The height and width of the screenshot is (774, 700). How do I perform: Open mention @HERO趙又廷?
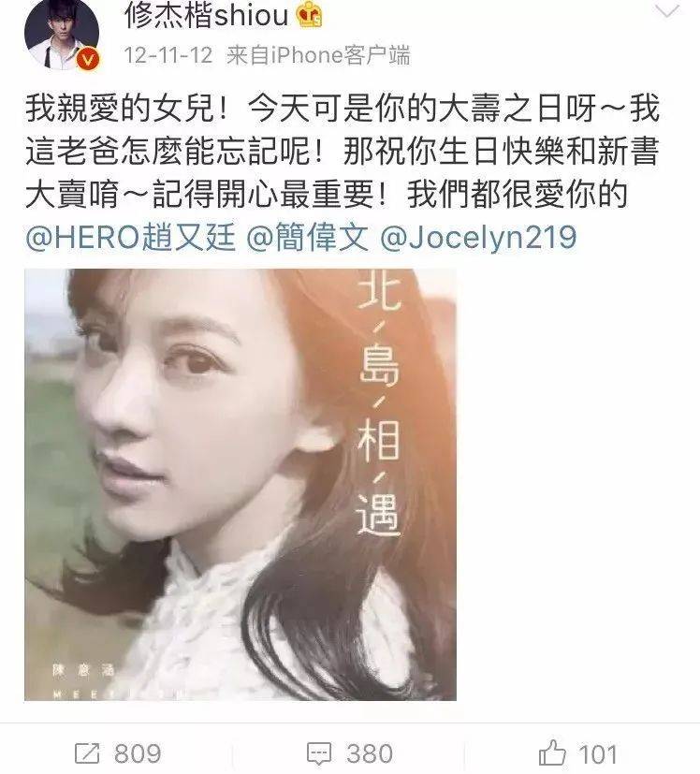point(130,238)
